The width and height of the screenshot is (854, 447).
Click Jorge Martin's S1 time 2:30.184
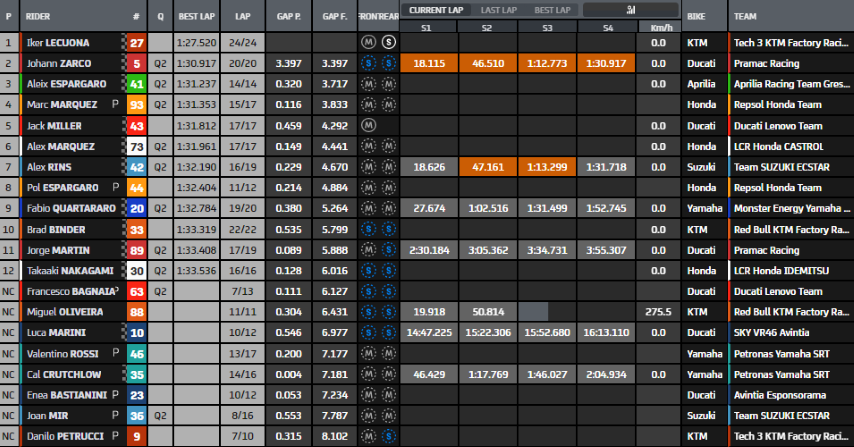point(429,250)
